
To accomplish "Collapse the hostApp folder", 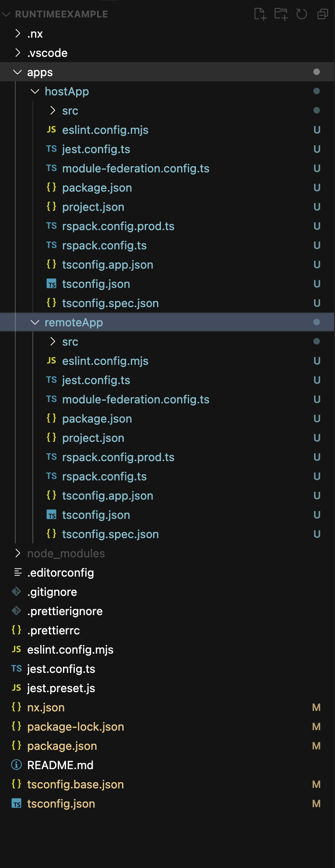I will 35,91.
